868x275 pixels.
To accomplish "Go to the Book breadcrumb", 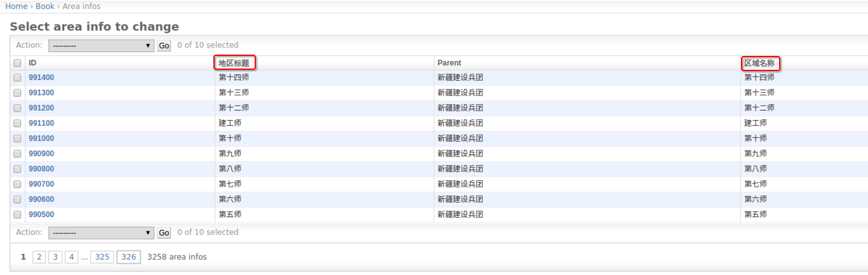I will point(45,6).
